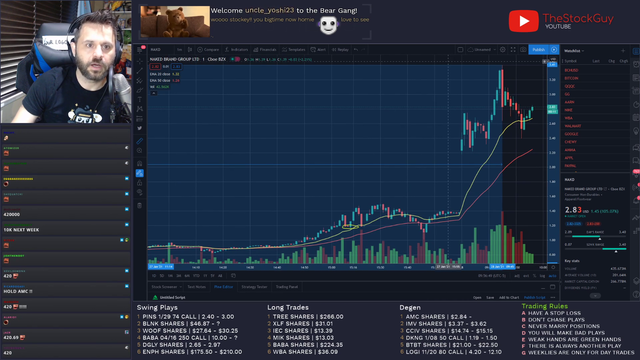Click the NAKD symbol search field
This screenshot has width=640, height=360.
(161, 49)
